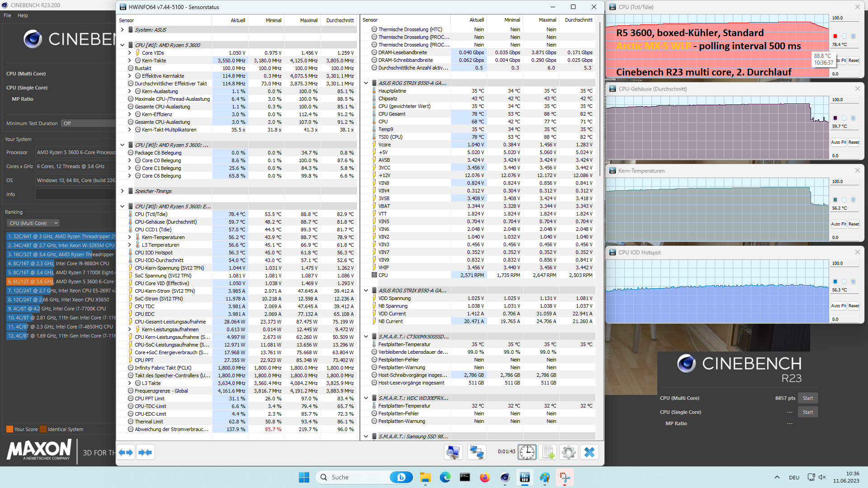
Task: Click the expand columns arrows icon
Action: click(126, 452)
